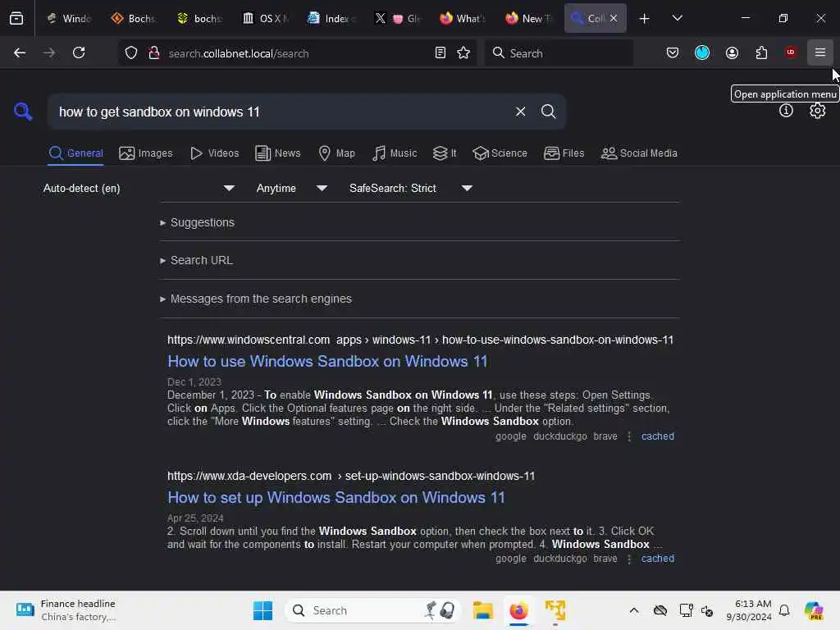Open the SafeSearch: Strict dropdown
Screen dimensions: 840x630
[x=410, y=188]
